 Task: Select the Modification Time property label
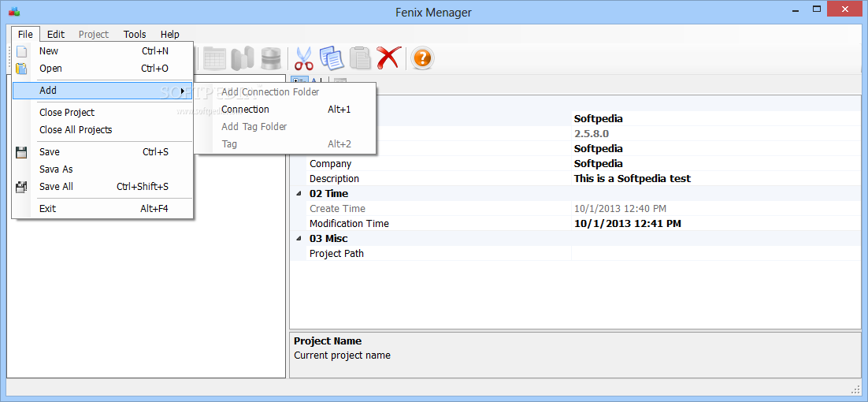[349, 224]
